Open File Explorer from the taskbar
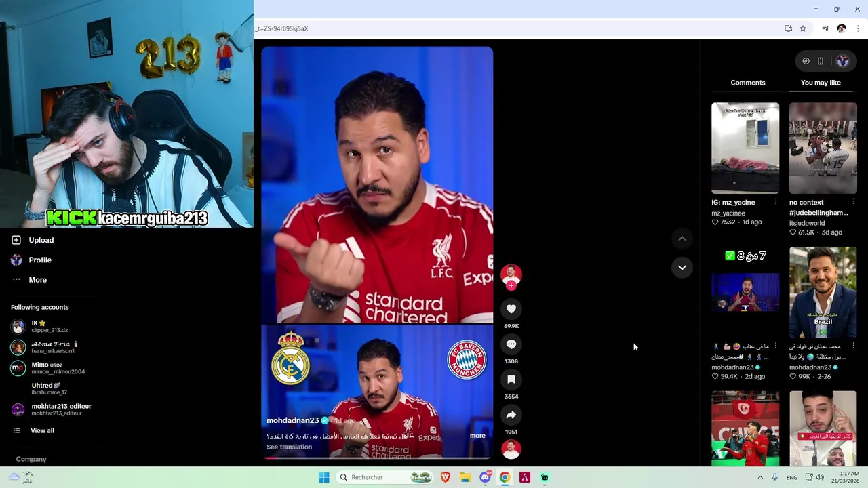This screenshot has height=488, width=868. (x=465, y=477)
